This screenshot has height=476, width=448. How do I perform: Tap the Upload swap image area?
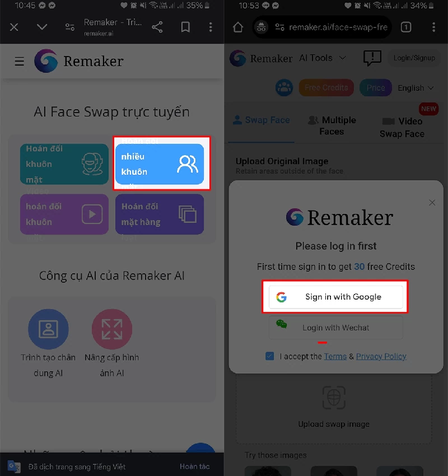[x=334, y=407]
